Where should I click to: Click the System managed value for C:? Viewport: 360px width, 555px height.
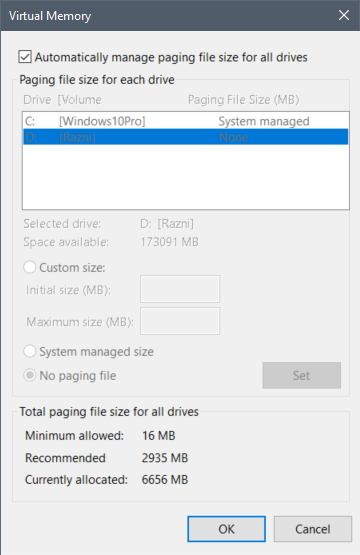(x=264, y=121)
